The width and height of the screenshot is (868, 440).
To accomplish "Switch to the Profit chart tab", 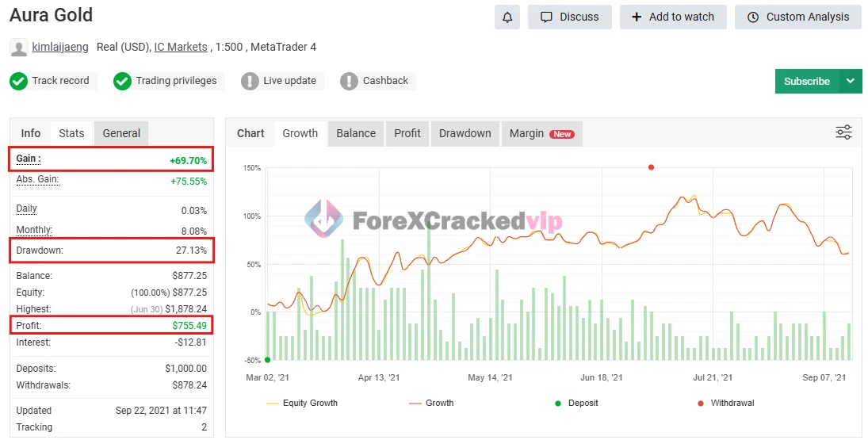I will click(407, 133).
